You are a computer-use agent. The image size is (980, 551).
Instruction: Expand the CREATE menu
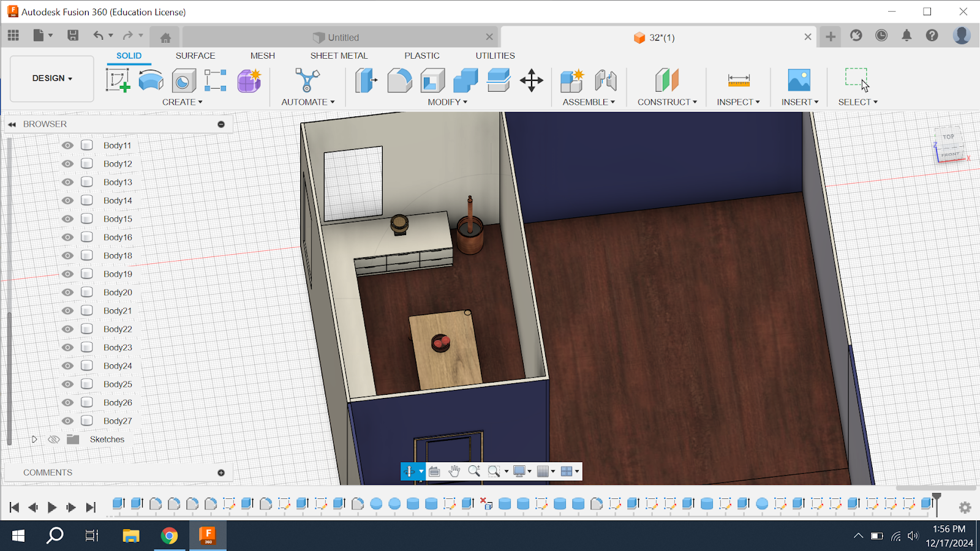pos(182,102)
